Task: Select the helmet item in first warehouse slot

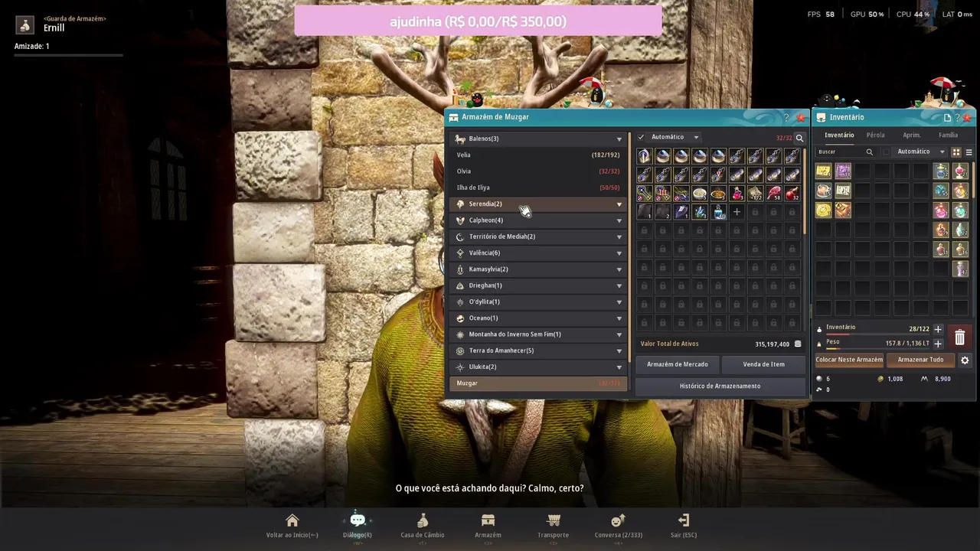Action: pos(644,157)
